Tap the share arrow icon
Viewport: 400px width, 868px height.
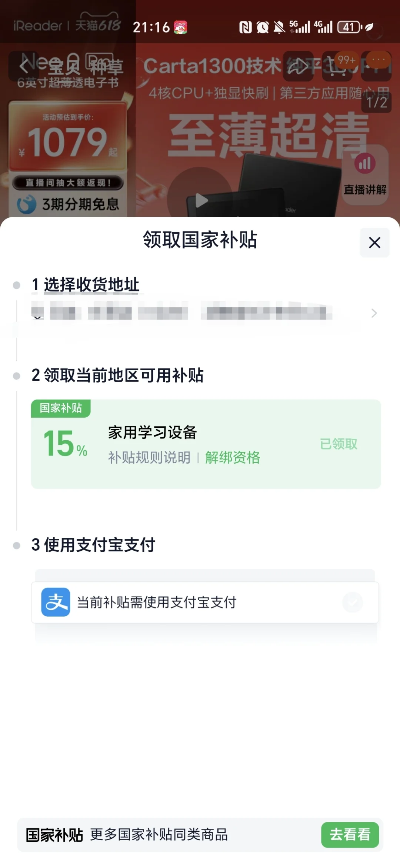click(299, 66)
